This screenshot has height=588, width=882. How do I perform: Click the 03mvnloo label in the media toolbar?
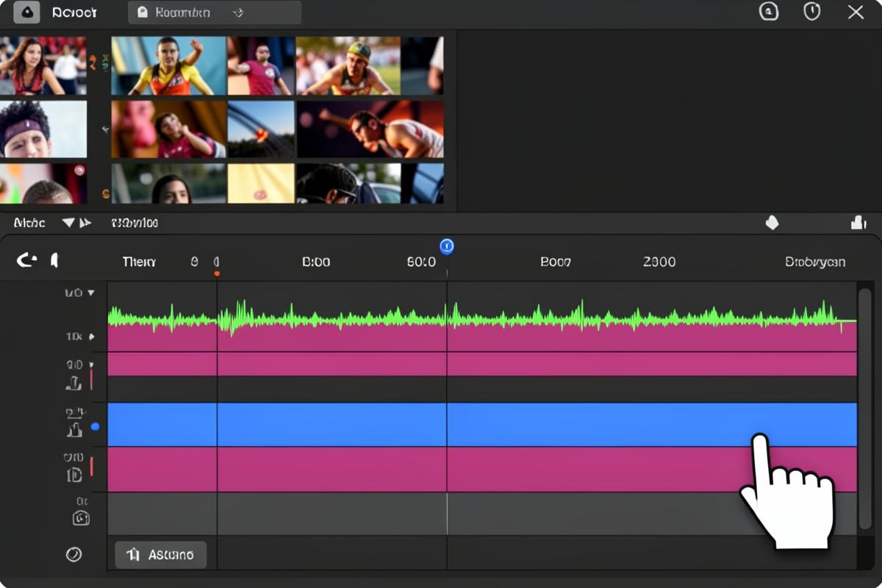(135, 223)
